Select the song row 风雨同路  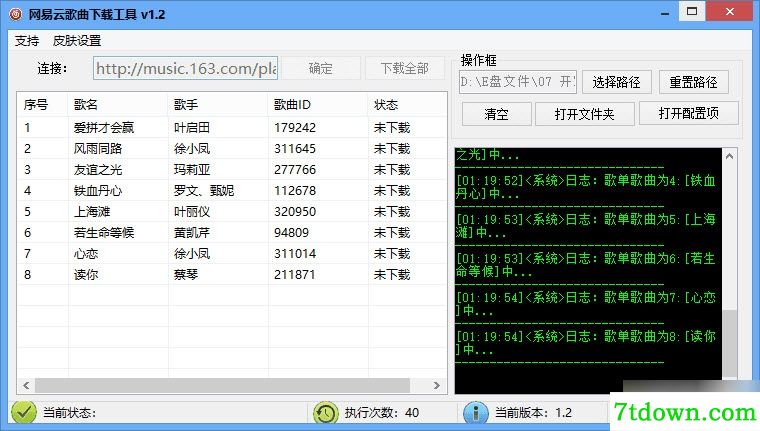coord(232,148)
